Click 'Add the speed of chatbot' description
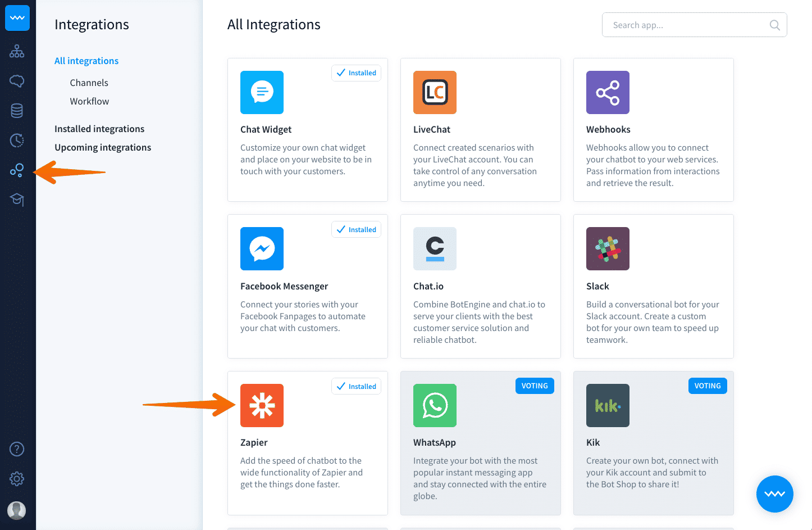Image resolution: width=812 pixels, height=530 pixels. click(x=302, y=473)
